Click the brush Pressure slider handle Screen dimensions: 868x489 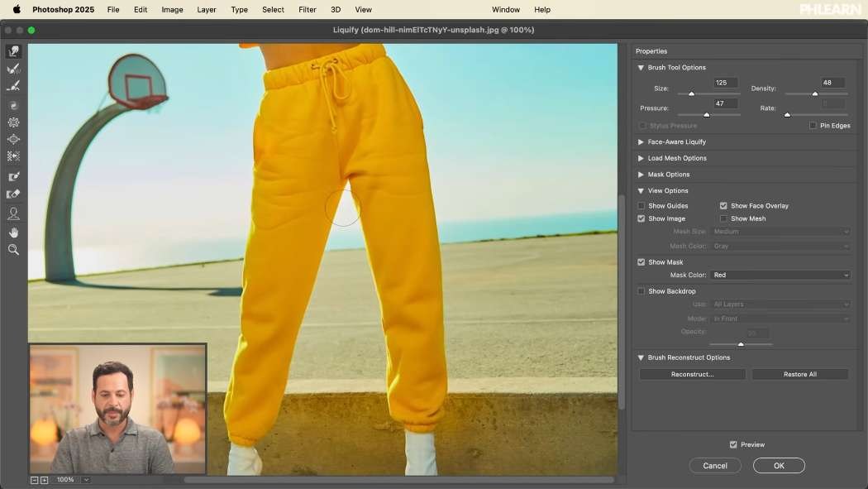click(x=706, y=115)
